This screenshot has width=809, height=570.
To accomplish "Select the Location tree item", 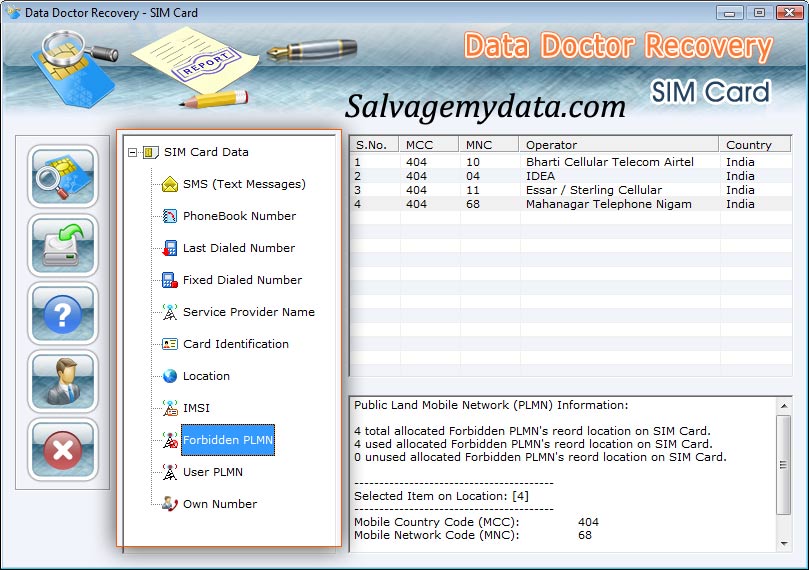I will 206,376.
